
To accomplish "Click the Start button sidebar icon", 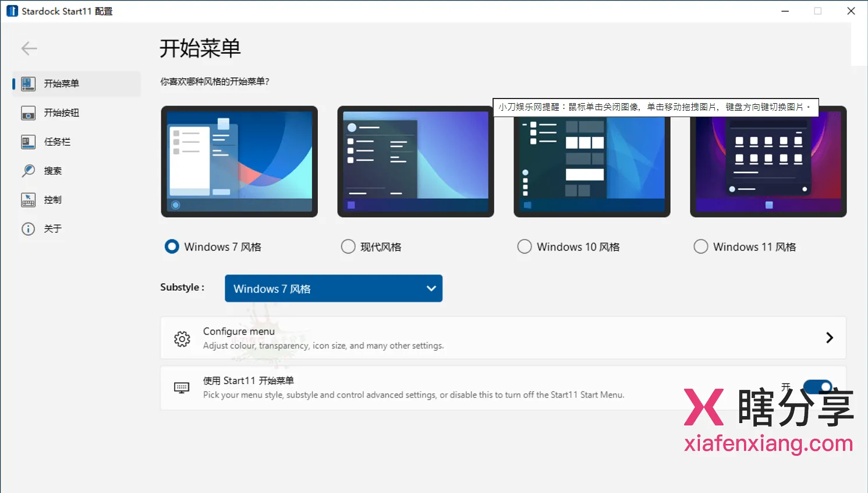I will 28,112.
